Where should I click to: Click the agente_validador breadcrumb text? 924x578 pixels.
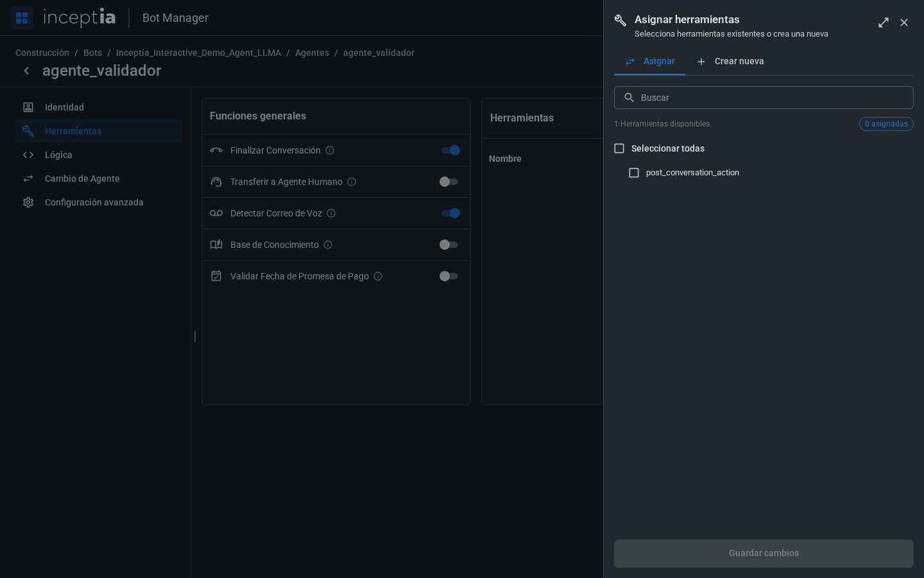(x=379, y=53)
